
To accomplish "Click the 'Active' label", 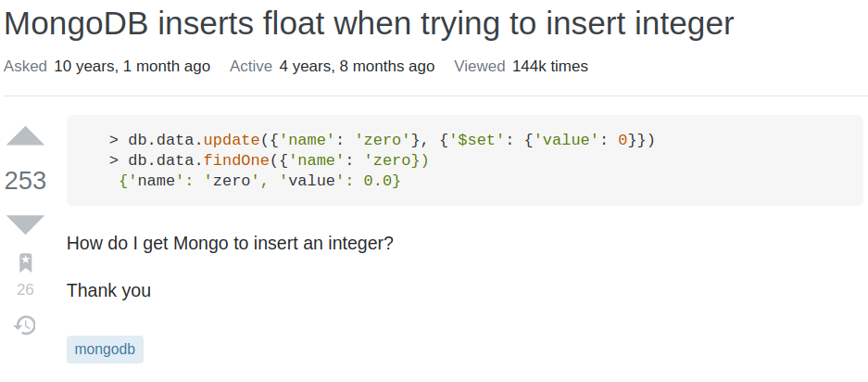I will coord(251,67).
